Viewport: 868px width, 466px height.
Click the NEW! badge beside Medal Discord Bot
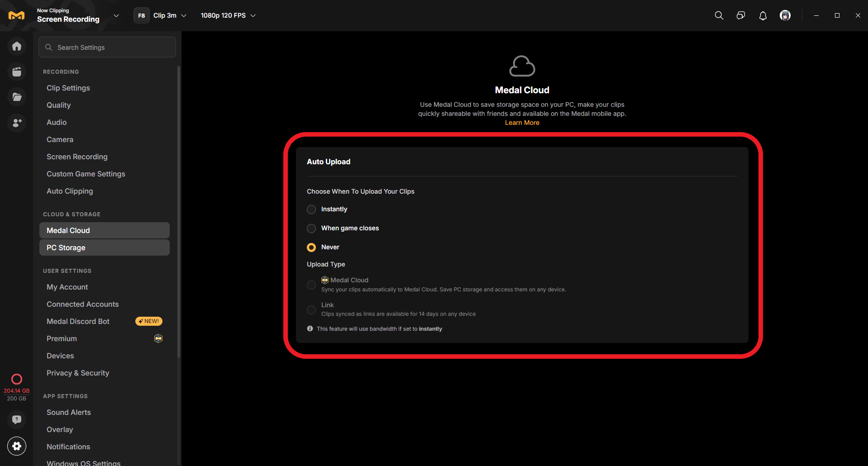[149, 321]
